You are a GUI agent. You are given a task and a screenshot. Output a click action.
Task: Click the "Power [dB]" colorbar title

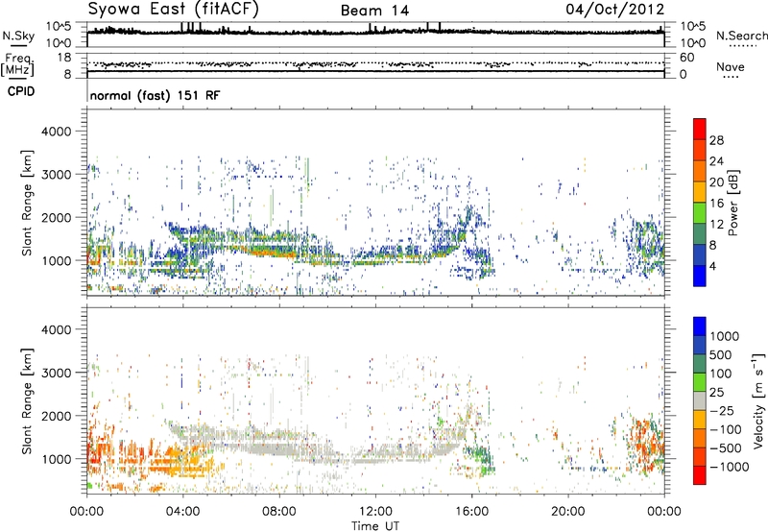(x=732, y=203)
